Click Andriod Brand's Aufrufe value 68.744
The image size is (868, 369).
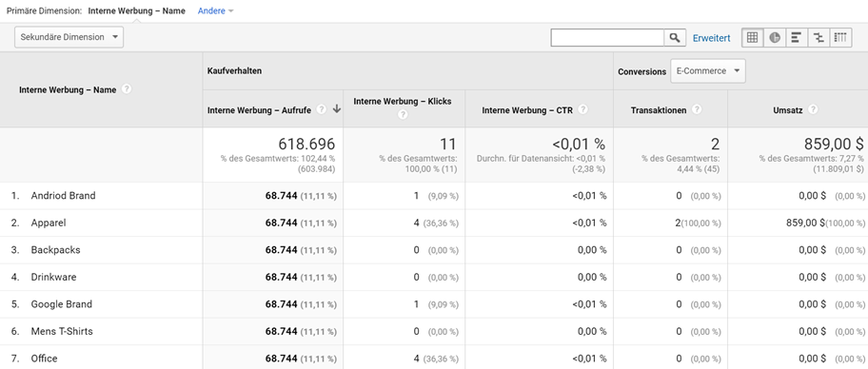(281, 195)
